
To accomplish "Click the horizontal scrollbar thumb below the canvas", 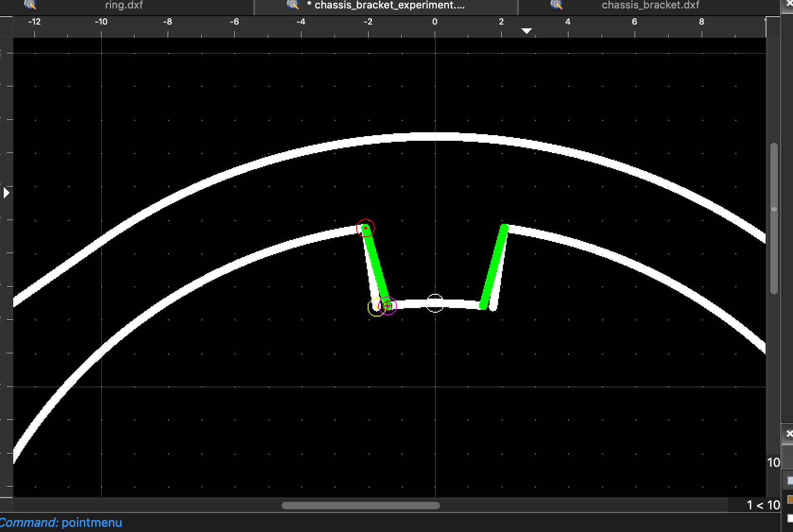I will (x=361, y=506).
